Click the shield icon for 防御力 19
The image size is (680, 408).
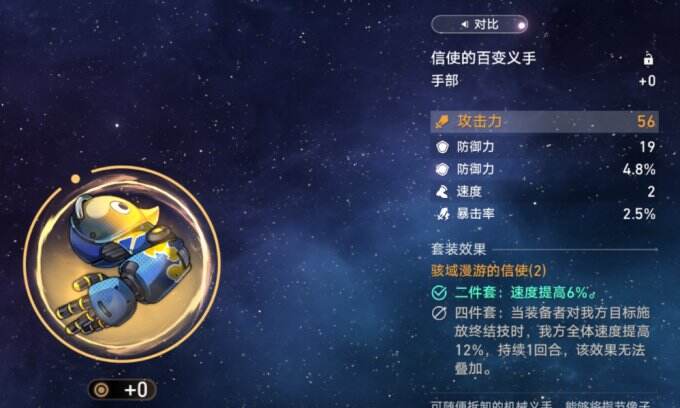point(442,147)
